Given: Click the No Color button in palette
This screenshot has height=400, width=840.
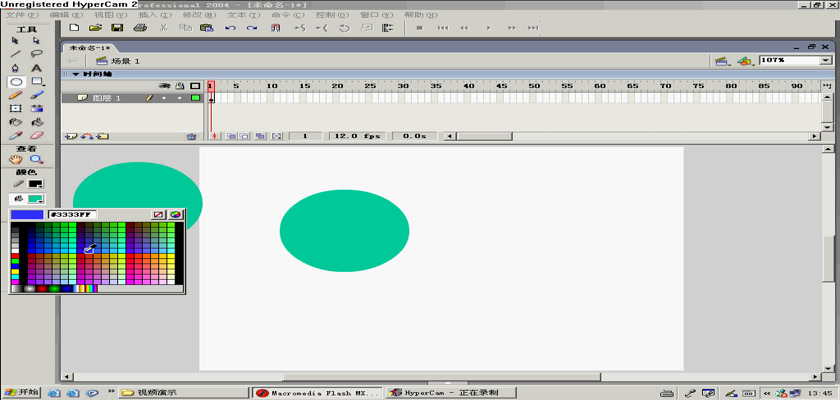Looking at the screenshot, I should (158, 215).
